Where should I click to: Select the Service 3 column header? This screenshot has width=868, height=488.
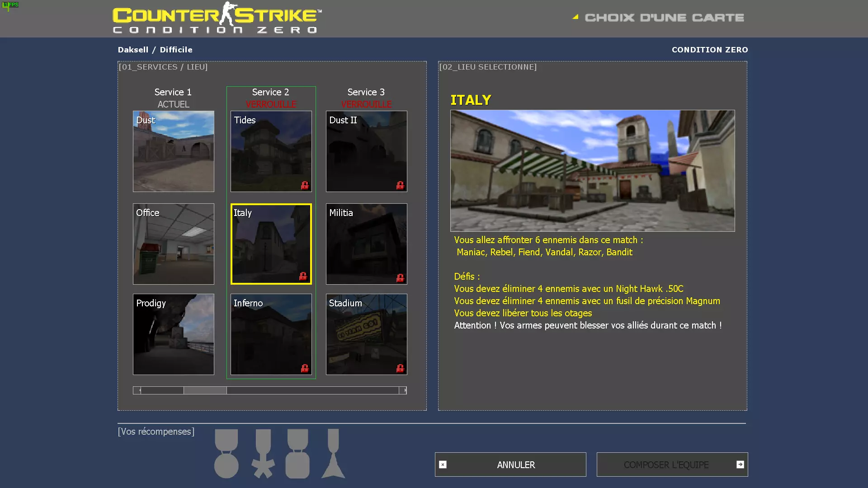pyautogui.click(x=366, y=92)
